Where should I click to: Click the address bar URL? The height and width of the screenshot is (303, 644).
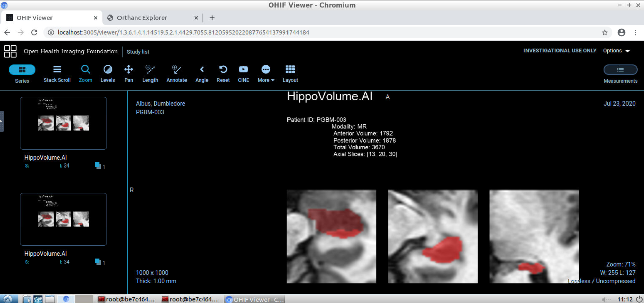coord(183,32)
